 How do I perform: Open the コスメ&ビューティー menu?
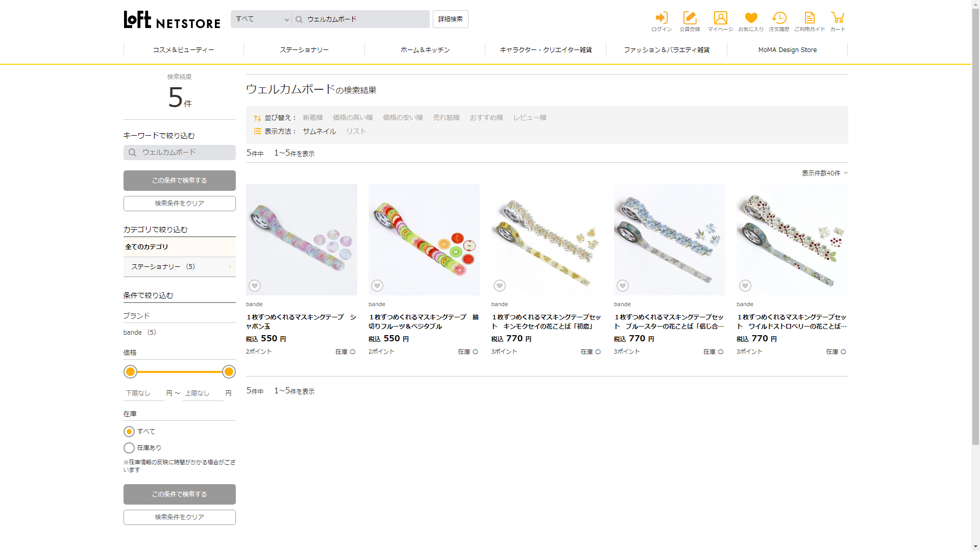pos(184,50)
